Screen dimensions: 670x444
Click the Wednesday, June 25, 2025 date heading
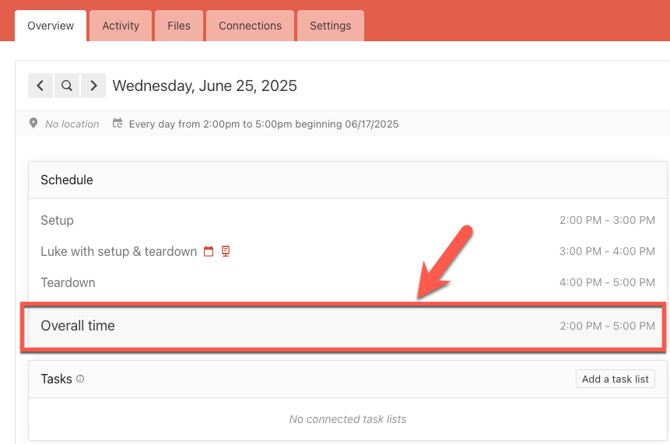click(204, 86)
